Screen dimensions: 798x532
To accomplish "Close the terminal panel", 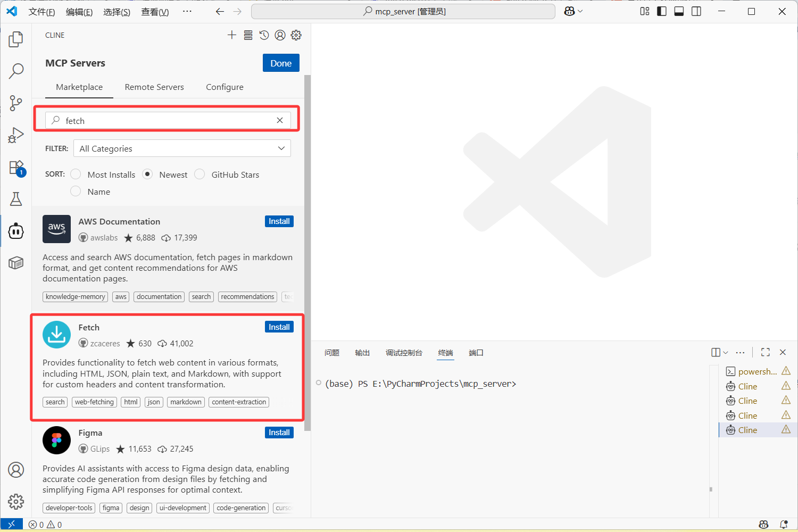I will click(783, 352).
